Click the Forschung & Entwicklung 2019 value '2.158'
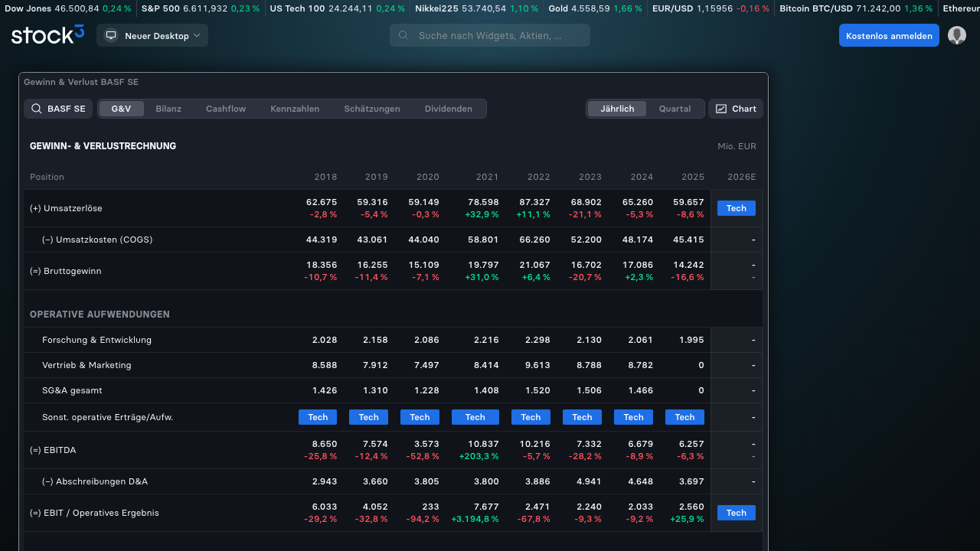Screen dimensions: 980x551 tap(375, 340)
